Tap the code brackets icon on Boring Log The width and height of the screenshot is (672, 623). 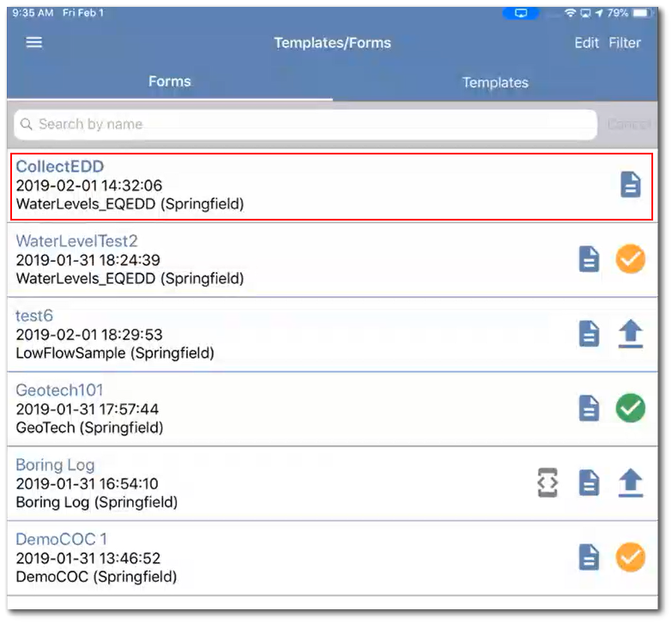548,482
